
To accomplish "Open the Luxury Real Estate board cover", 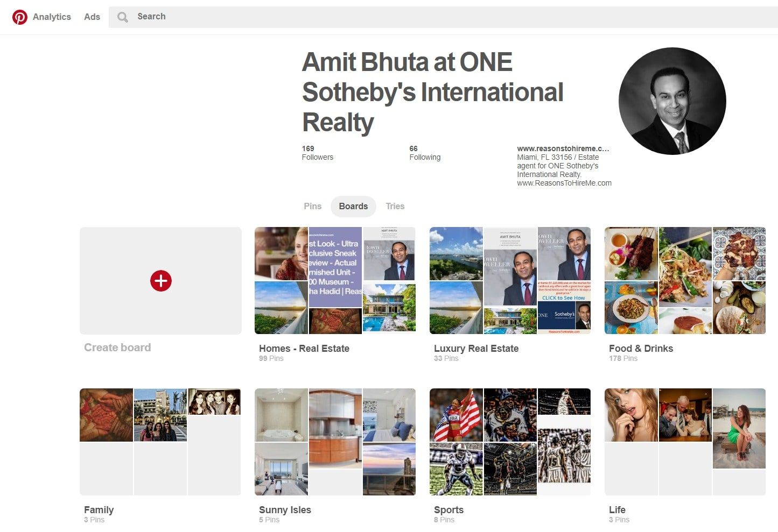I will tap(510, 281).
